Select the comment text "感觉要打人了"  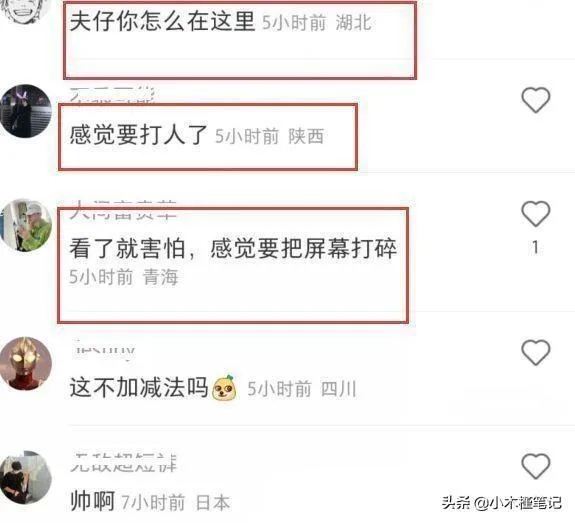click(138, 135)
